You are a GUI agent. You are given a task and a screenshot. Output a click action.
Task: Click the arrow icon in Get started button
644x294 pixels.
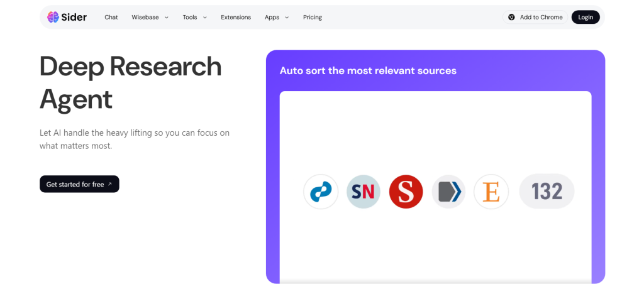(x=109, y=184)
